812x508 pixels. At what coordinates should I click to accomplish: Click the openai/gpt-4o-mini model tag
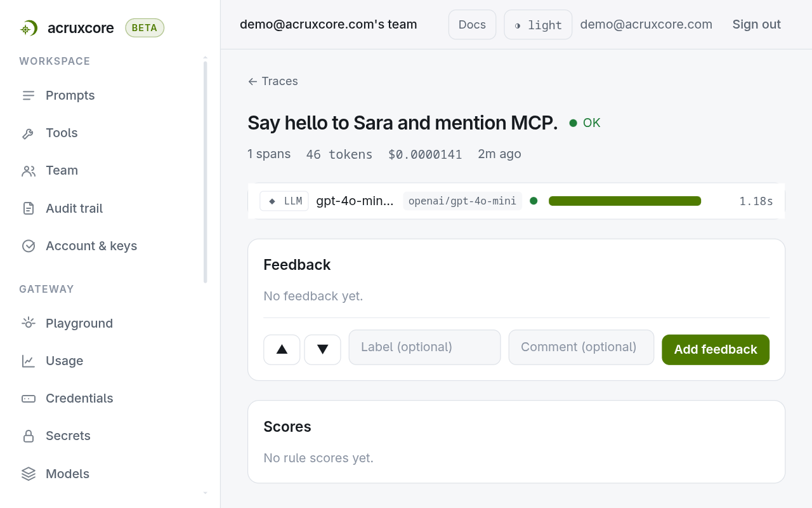(x=462, y=201)
